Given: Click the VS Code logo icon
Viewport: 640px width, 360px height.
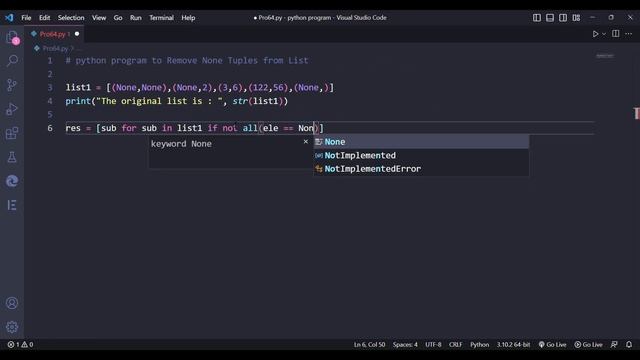Looking at the screenshot, I should point(9,18).
